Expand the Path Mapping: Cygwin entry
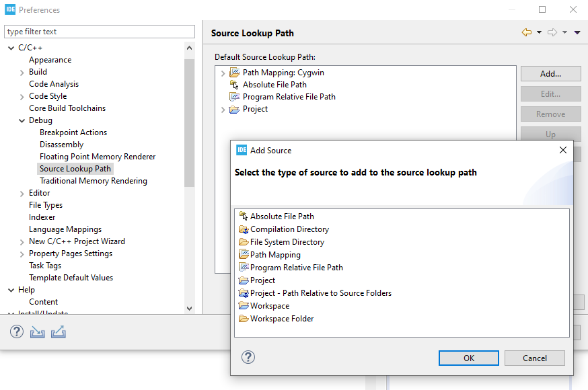 click(223, 73)
